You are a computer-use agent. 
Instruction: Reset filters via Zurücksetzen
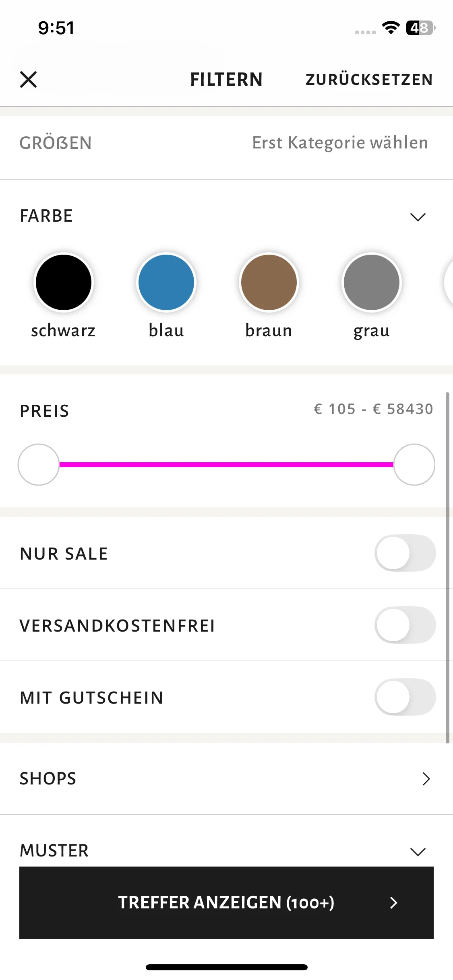tap(369, 80)
